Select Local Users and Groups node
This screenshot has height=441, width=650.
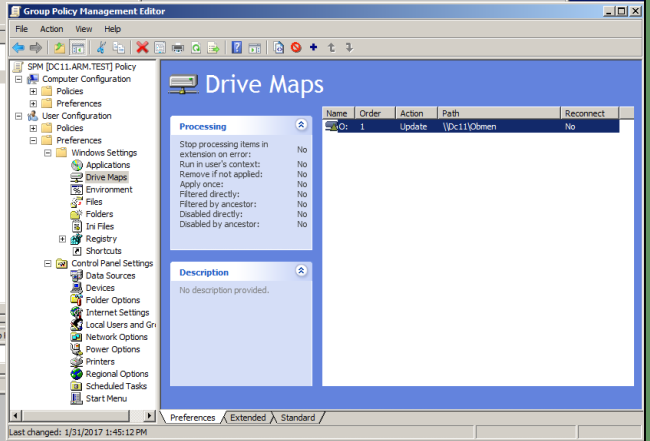pos(120,325)
